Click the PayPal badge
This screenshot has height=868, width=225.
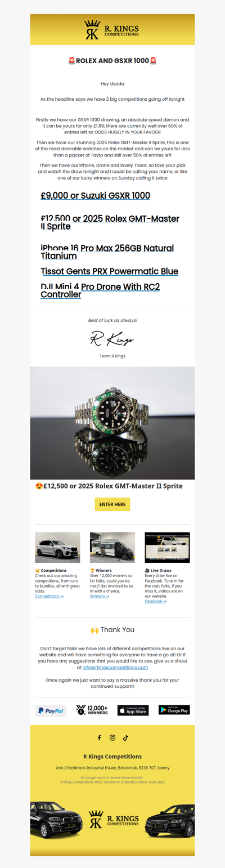tap(51, 710)
